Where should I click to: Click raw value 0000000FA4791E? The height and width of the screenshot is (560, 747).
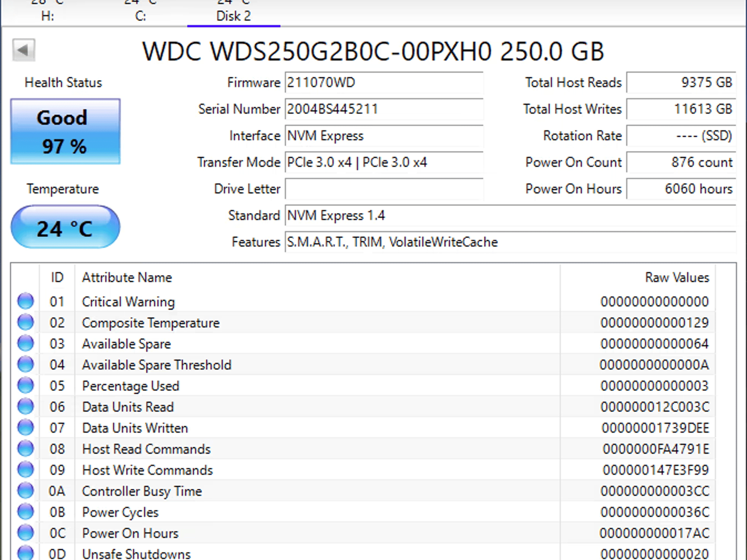(x=656, y=449)
